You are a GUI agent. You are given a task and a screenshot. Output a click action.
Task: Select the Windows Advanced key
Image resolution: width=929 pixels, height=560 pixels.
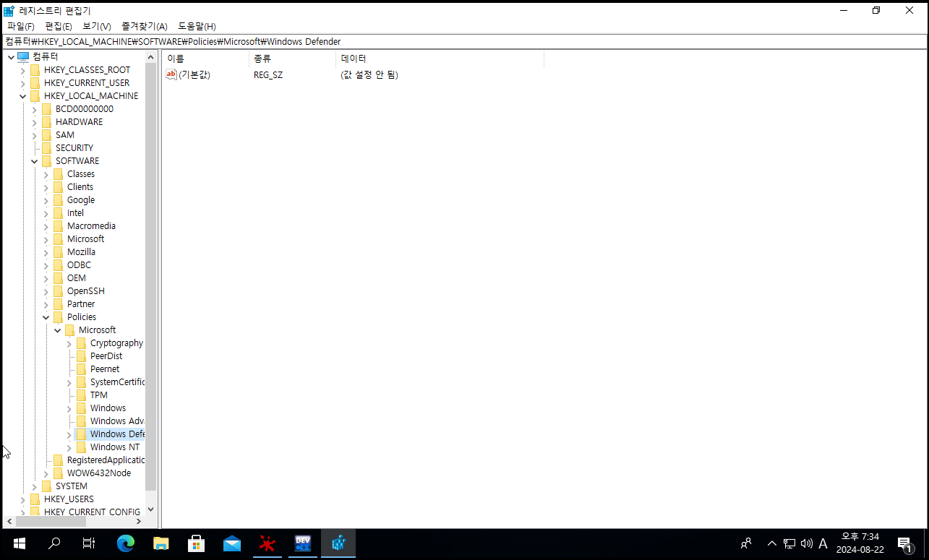pyautogui.click(x=117, y=421)
